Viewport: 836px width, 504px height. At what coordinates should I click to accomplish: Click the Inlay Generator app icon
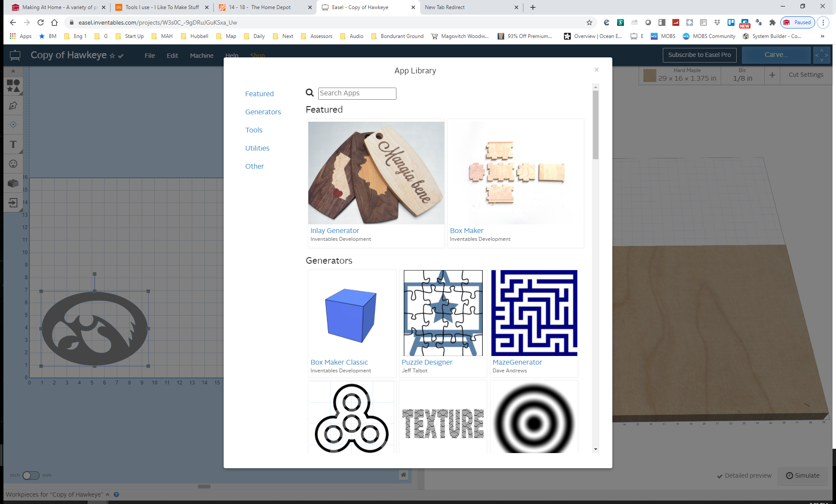point(376,172)
